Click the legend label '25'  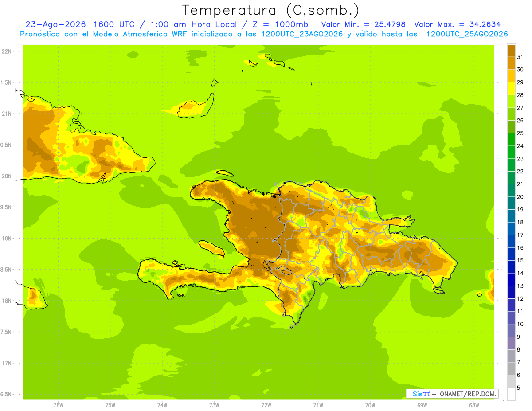(x=520, y=133)
